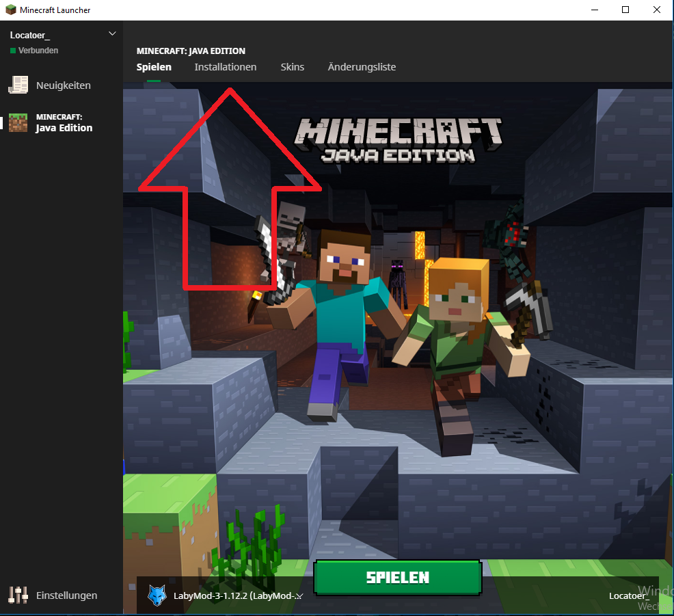Switch to the Spielen tab
The image size is (674, 616).
pos(154,67)
